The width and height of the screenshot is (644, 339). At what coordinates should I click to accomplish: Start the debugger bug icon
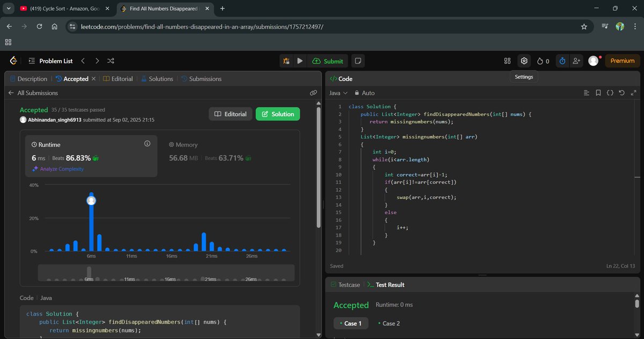click(287, 61)
